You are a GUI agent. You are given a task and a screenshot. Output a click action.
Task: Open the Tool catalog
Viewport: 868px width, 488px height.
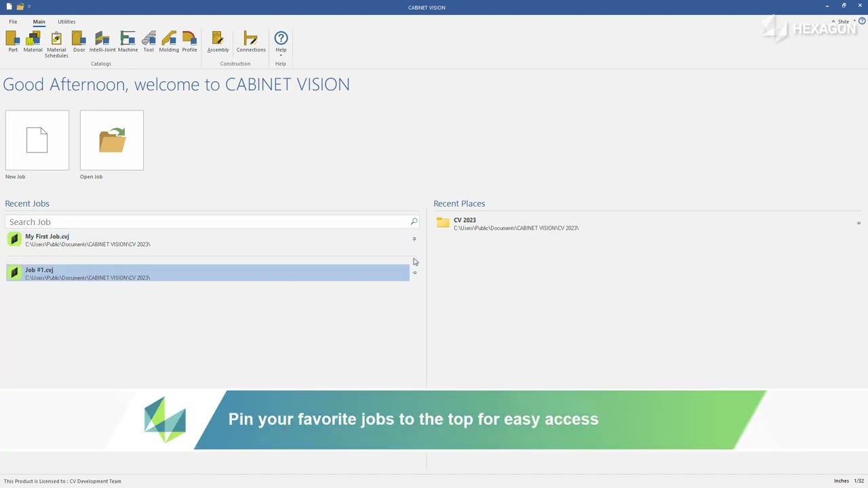[x=149, y=42]
